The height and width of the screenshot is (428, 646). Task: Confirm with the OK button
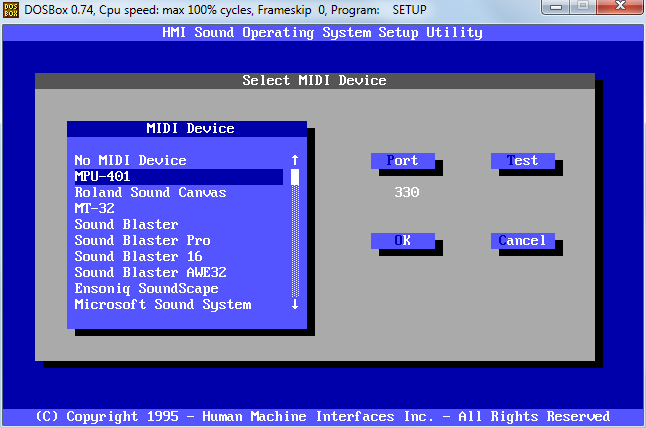pos(403,241)
